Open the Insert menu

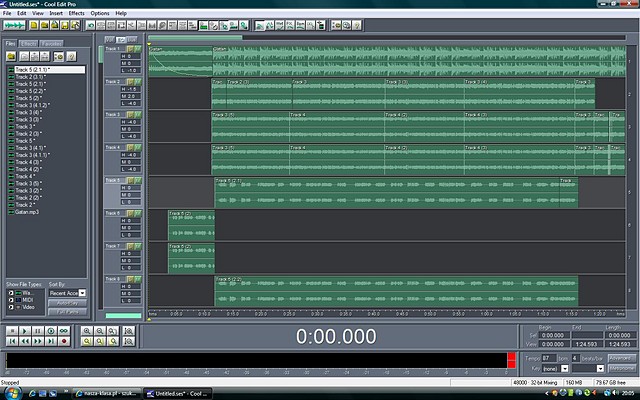click(56, 13)
